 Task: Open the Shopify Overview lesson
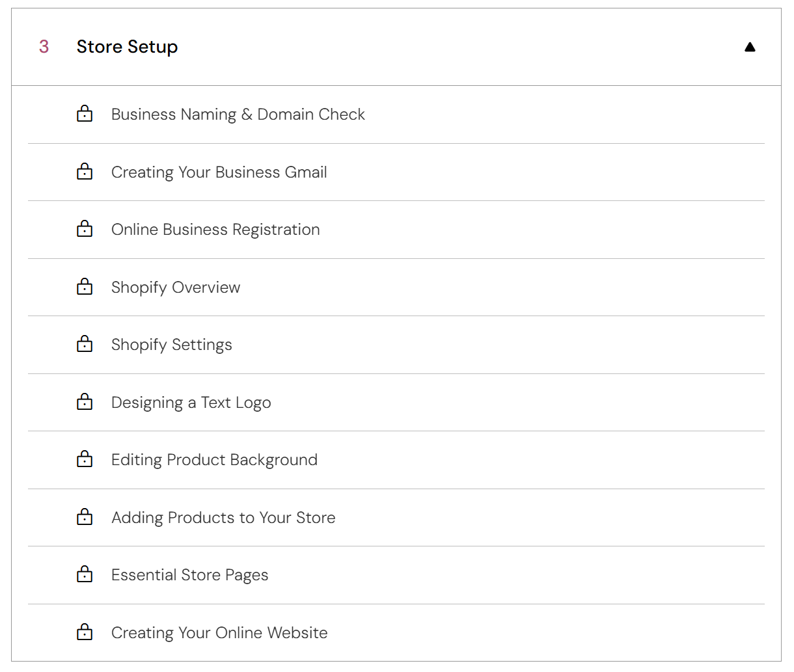point(176,288)
